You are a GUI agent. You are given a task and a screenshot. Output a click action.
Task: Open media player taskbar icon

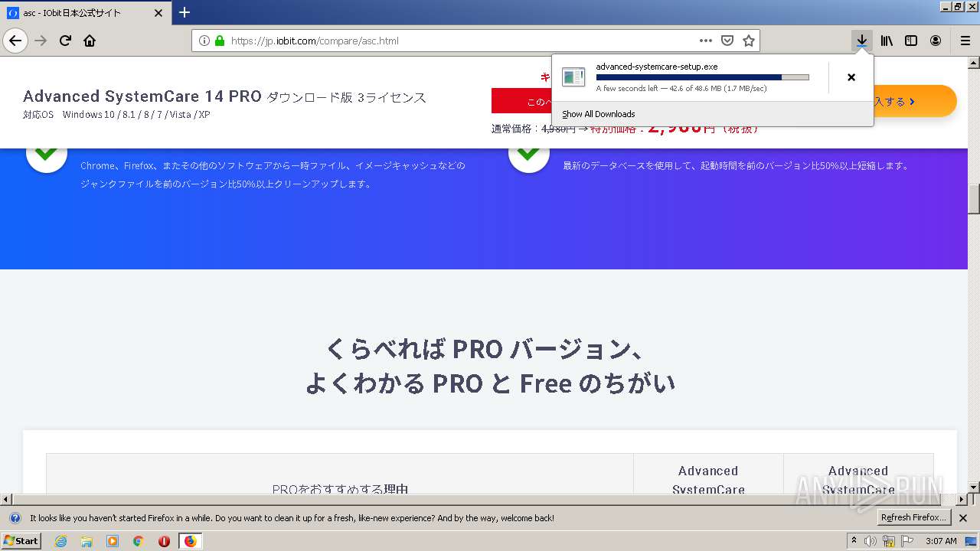click(x=113, y=541)
